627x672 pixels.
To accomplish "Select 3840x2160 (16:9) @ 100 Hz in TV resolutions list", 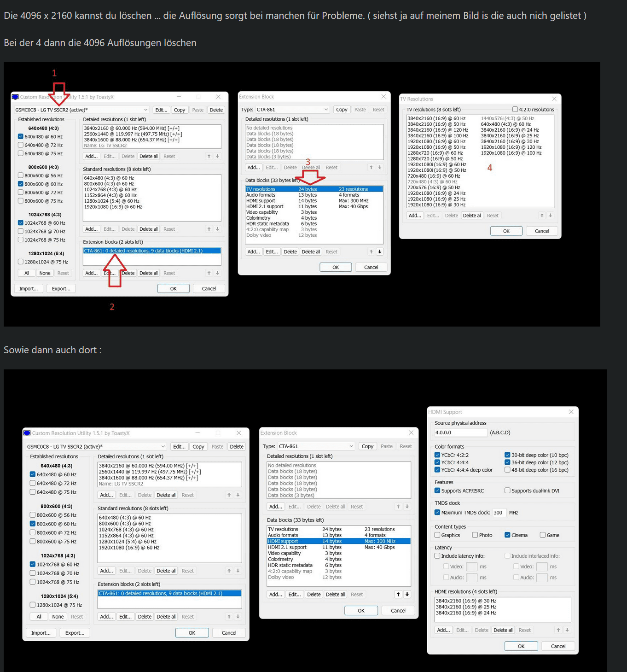I will (438, 136).
